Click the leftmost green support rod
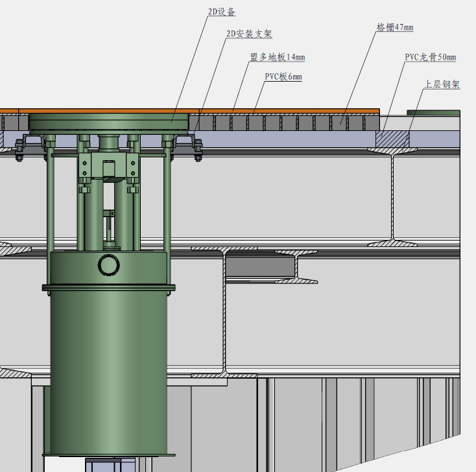 50,195
